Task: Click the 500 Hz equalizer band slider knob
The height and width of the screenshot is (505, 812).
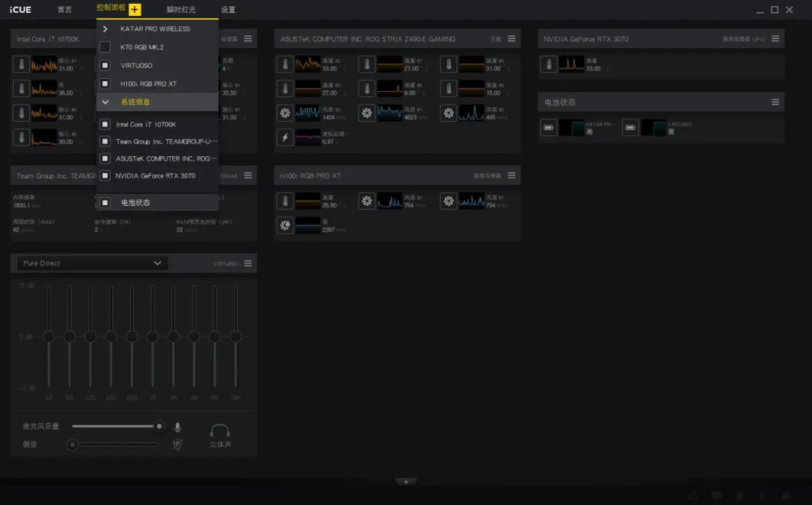Action: pyautogui.click(x=132, y=337)
